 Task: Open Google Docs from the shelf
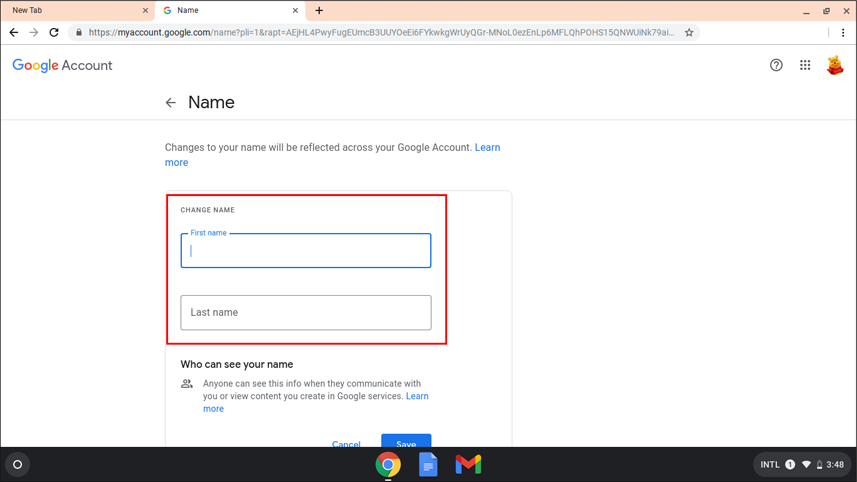point(428,465)
